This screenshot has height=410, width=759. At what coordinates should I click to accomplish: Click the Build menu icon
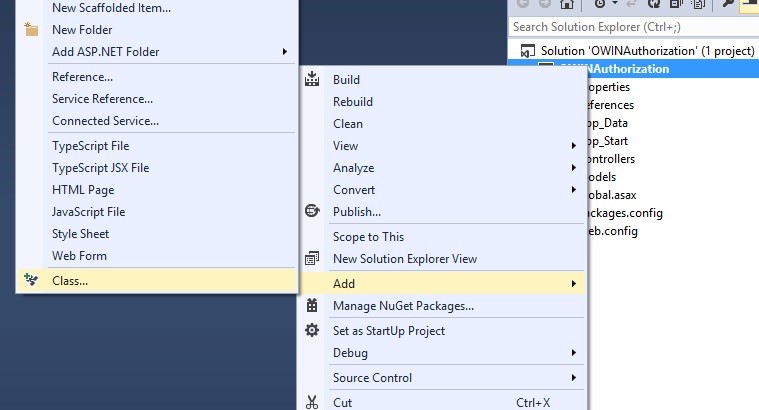tap(312, 79)
